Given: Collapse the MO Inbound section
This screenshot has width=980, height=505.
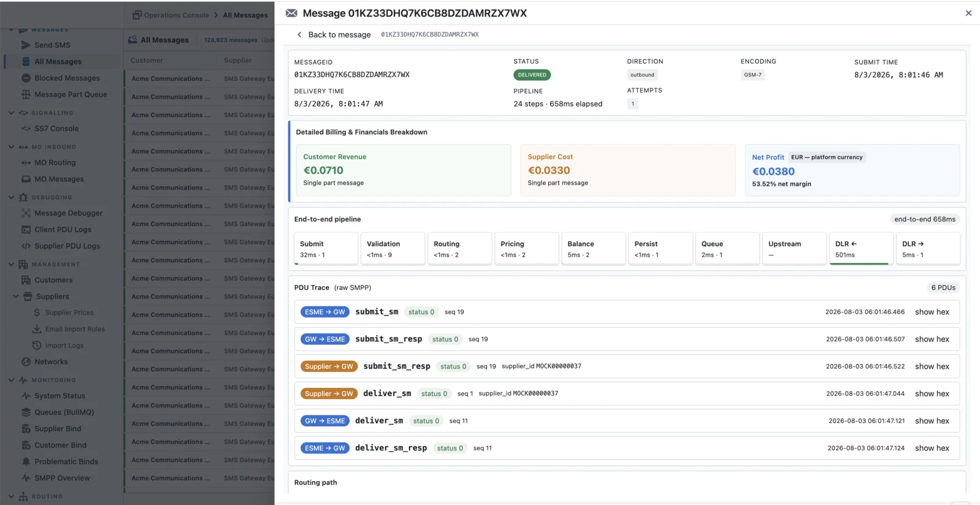Looking at the screenshot, I should click(x=11, y=147).
